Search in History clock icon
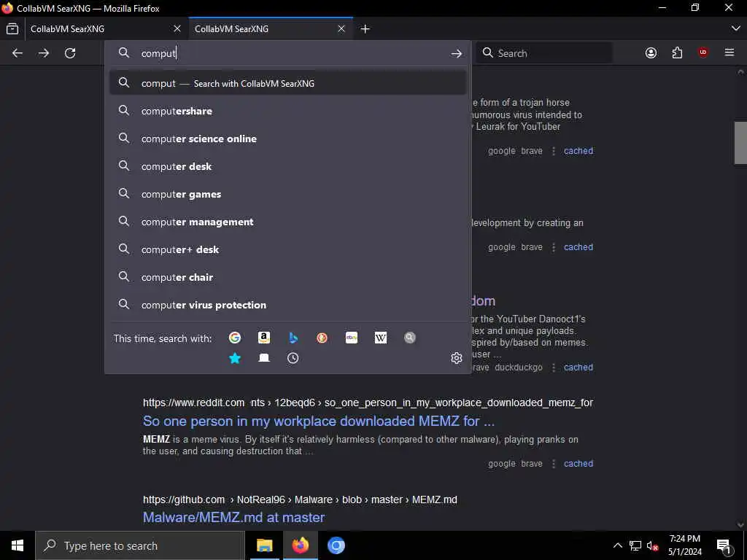747x560 pixels. (x=293, y=358)
